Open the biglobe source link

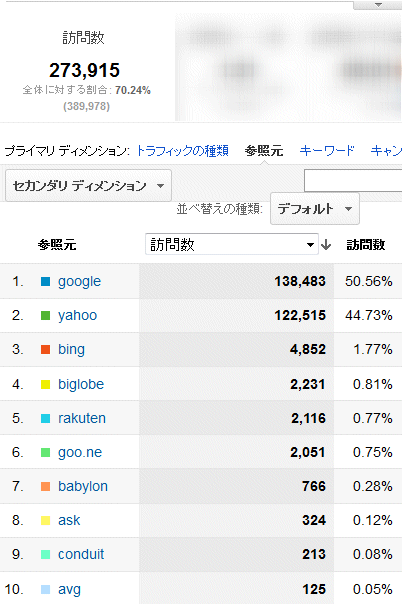point(81,384)
